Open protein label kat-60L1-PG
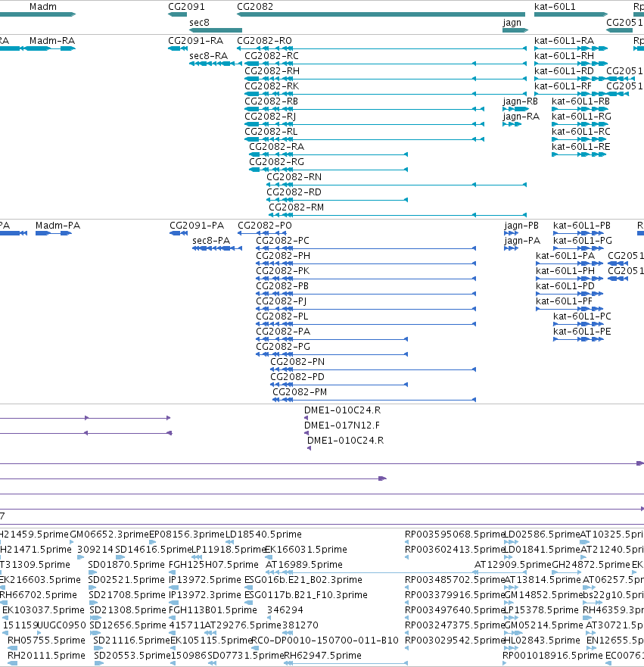The image size is (644, 667). coord(583,241)
